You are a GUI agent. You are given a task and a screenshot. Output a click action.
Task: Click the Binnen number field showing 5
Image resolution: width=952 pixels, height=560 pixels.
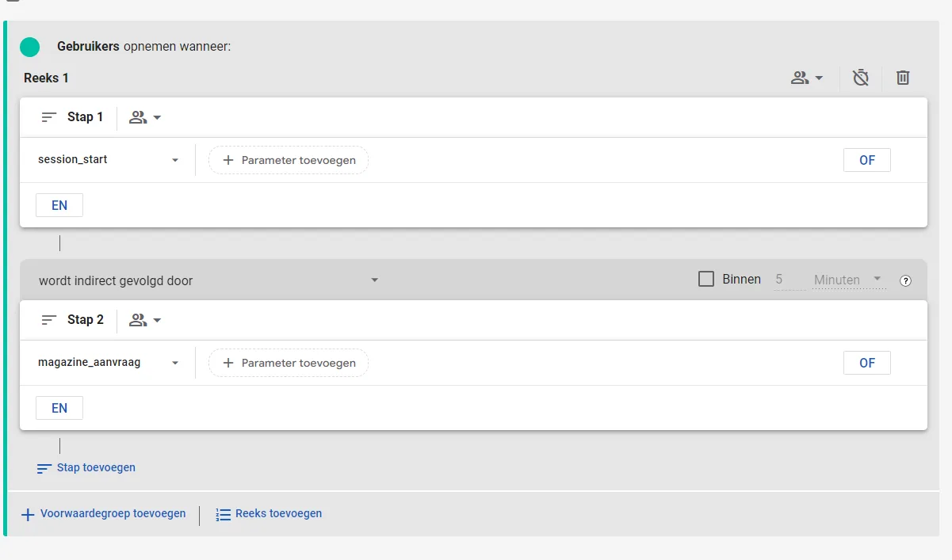[790, 280]
